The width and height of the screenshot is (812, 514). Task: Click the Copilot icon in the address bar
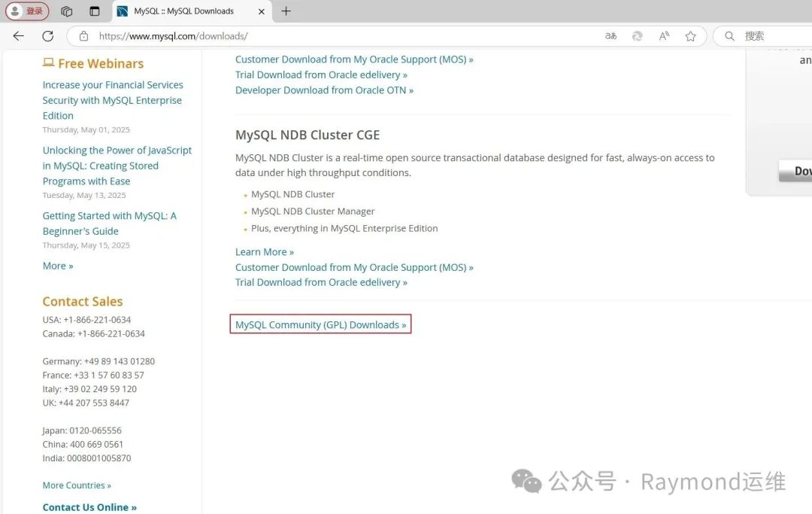point(638,36)
